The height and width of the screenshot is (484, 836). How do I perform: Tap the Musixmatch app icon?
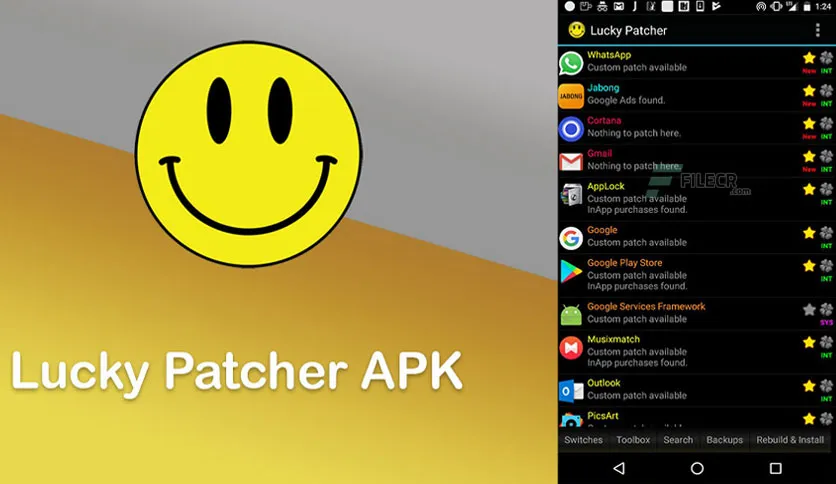[x=570, y=348]
